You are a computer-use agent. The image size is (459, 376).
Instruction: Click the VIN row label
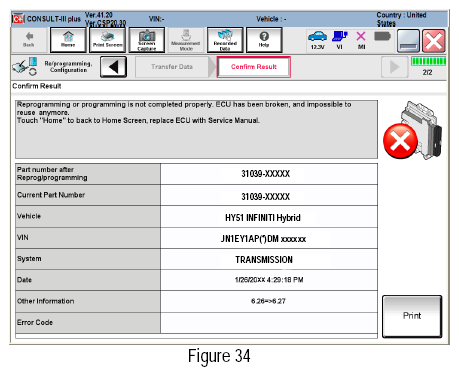(23, 237)
